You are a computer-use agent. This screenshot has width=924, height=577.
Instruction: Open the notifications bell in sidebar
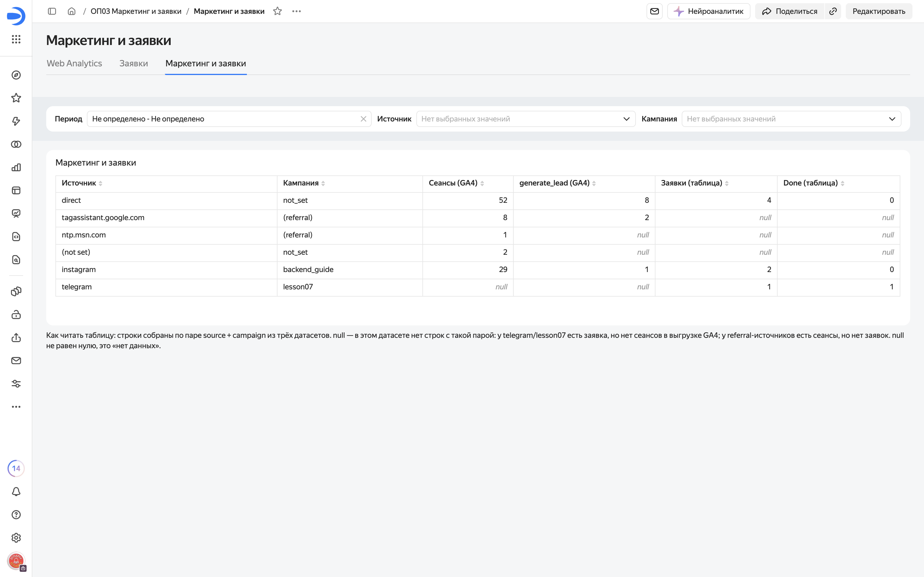[x=16, y=492]
